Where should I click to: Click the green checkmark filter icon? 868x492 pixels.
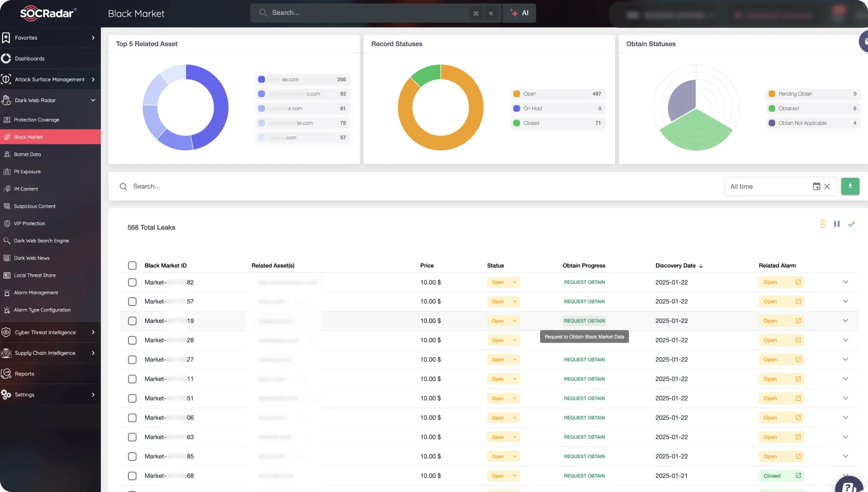pyautogui.click(x=851, y=224)
